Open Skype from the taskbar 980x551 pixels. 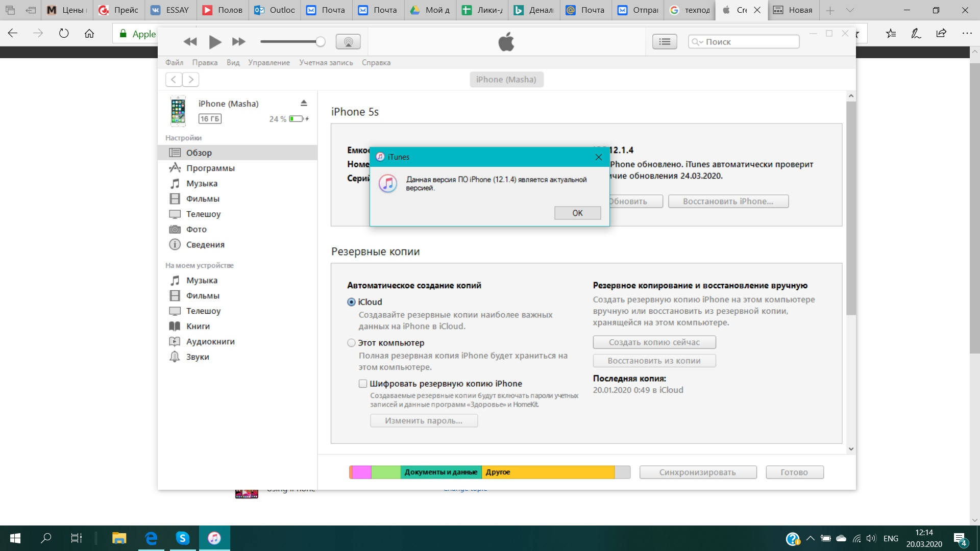coord(182,538)
